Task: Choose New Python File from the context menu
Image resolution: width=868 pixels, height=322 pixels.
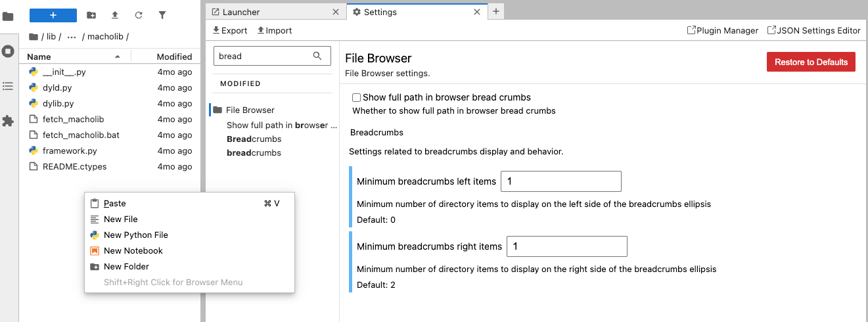Action: [x=189, y=235]
